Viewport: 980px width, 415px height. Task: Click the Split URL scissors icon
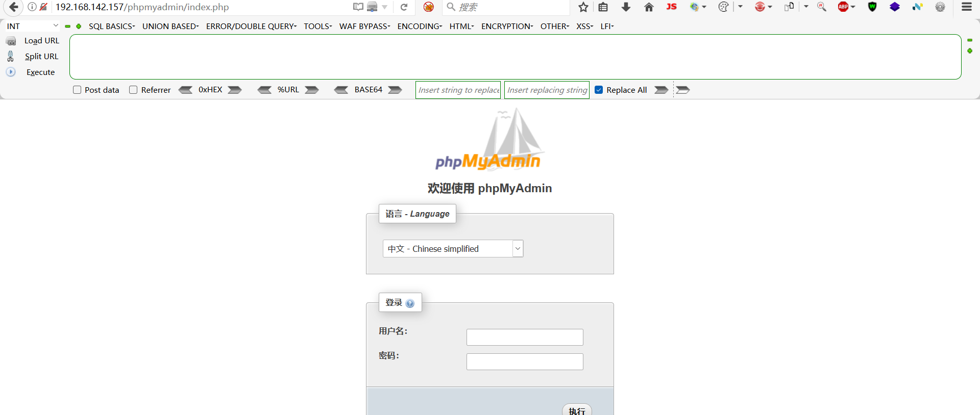pyautogui.click(x=10, y=56)
